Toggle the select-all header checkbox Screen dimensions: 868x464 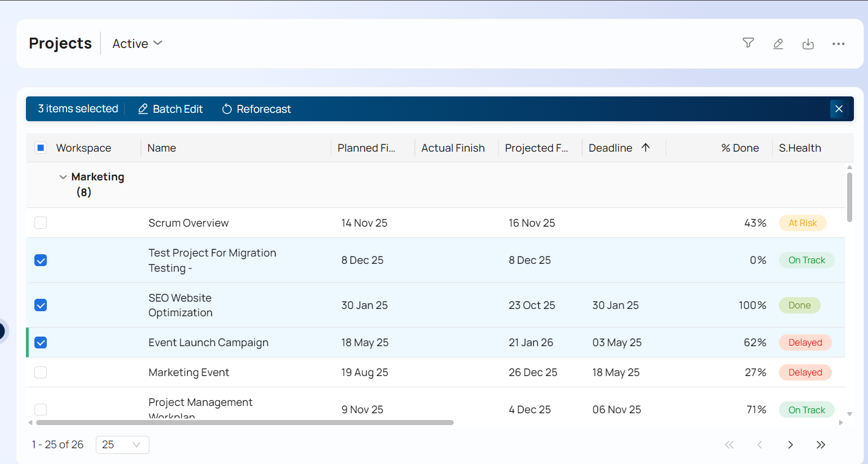point(41,148)
